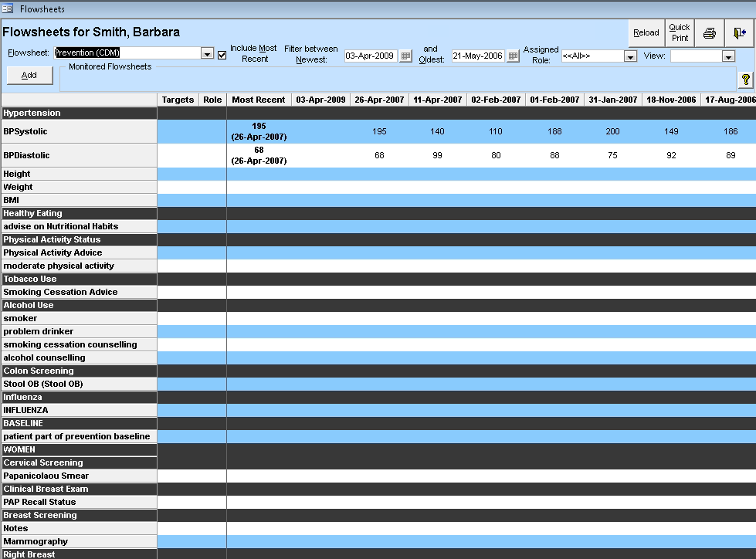Click diastolic value 92 for 18-Nov-2006
The width and height of the screenshot is (756, 559).
(671, 156)
